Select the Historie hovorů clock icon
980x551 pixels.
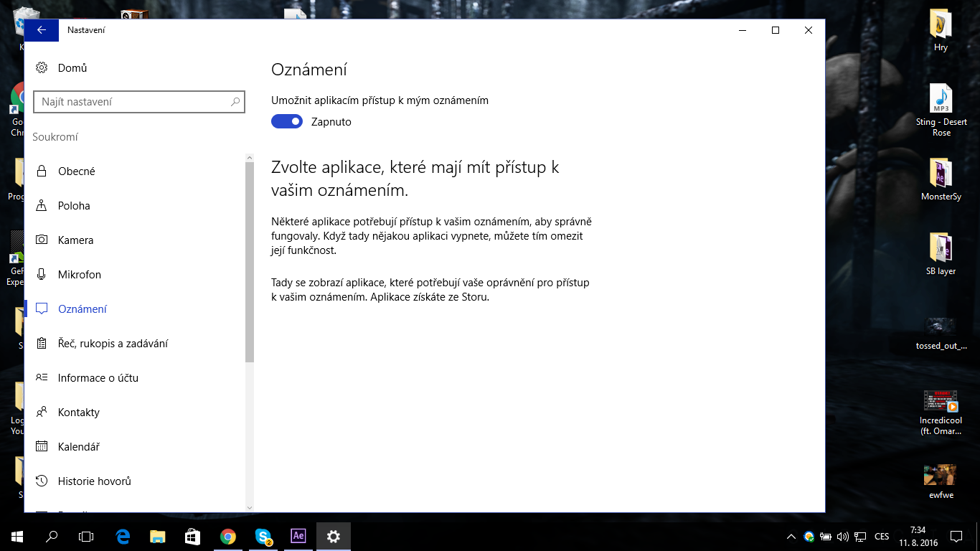42,481
